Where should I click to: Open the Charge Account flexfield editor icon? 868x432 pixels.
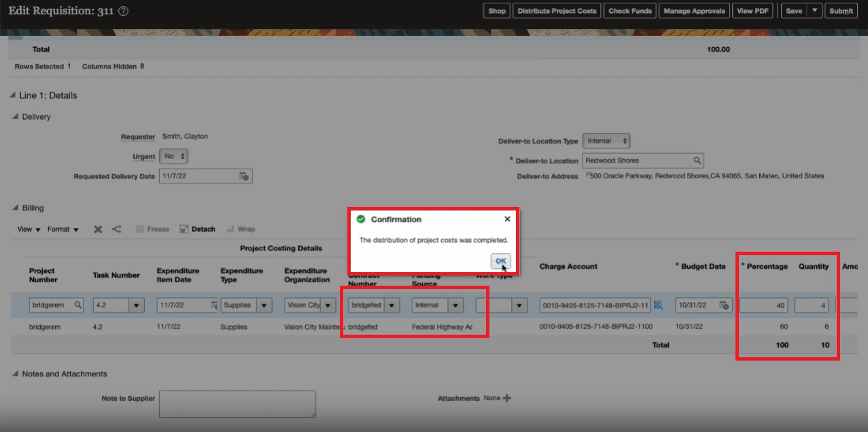657,305
